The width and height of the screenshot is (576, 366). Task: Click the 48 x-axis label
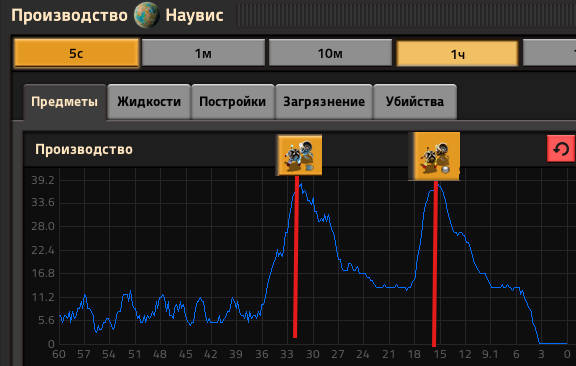pyautogui.click(x=160, y=354)
